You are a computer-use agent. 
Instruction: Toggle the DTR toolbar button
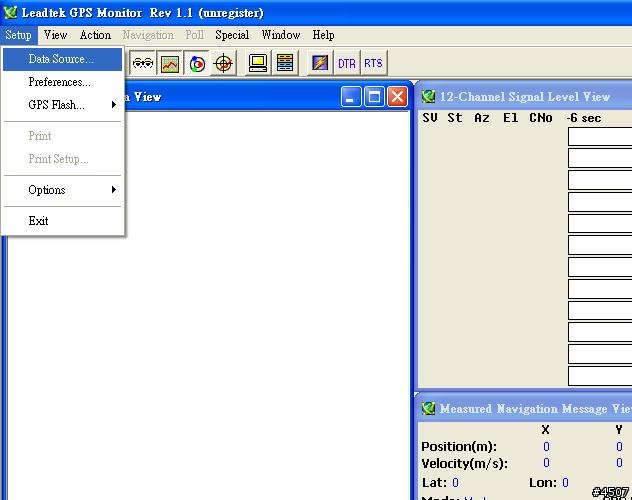tap(347, 63)
